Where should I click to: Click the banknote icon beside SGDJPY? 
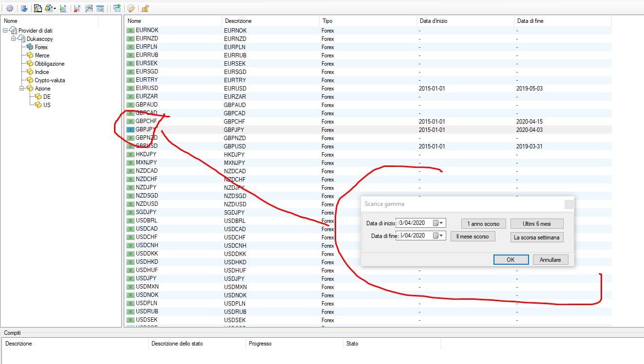[130, 212]
